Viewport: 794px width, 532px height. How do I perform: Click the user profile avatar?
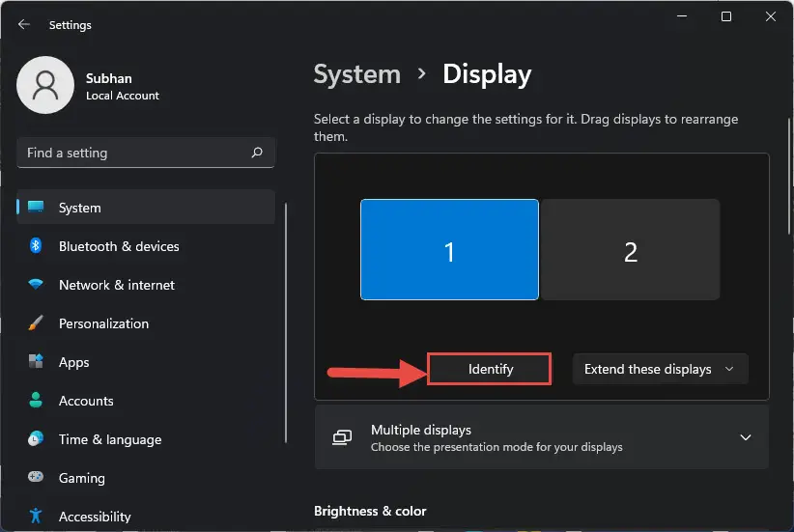tap(45, 85)
